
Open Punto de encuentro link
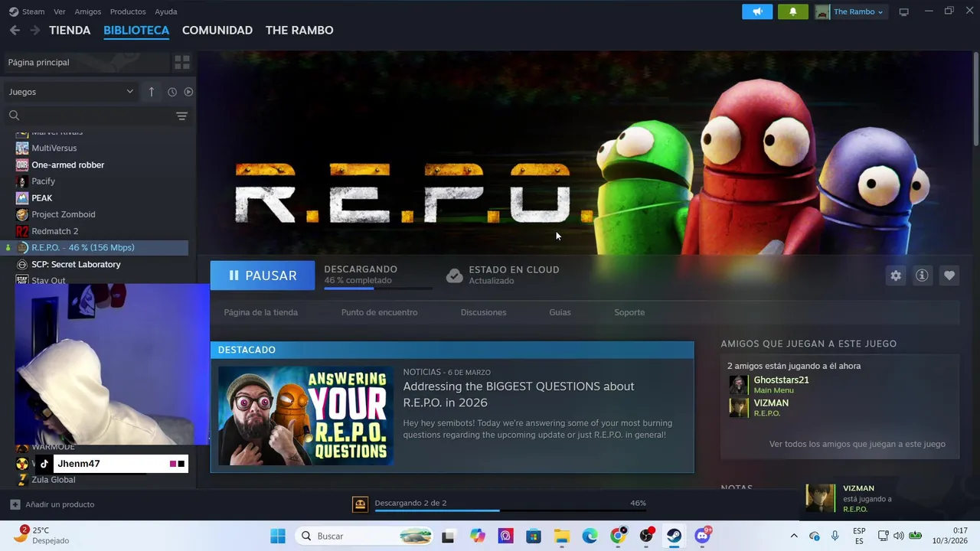click(x=380, y=312)
